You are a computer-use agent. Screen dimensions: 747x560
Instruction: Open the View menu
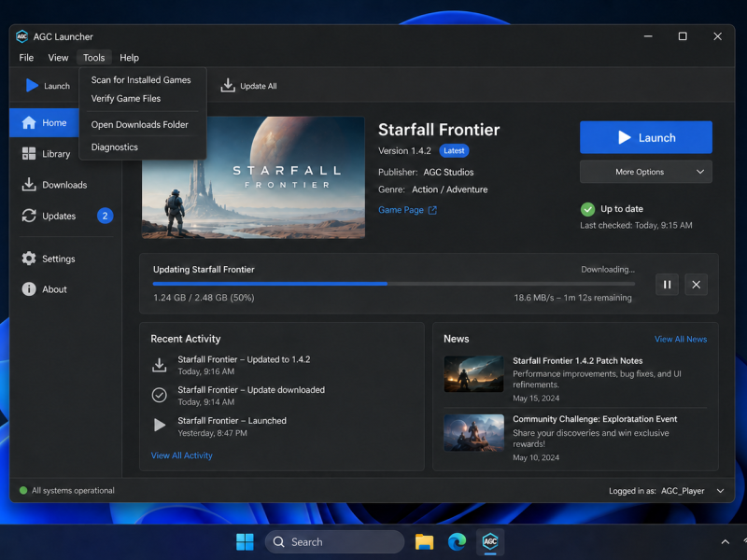point(58,58)
